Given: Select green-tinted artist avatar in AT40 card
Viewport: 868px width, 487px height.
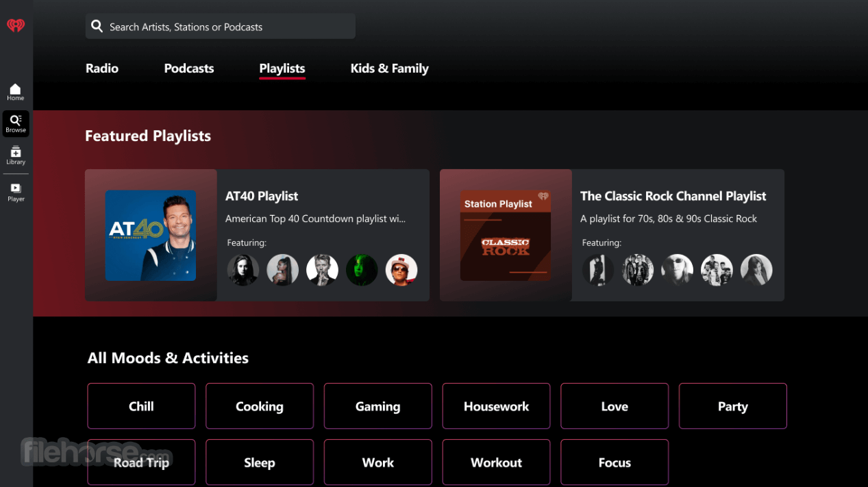Looking at the screenshot, I should pos(362,270).
